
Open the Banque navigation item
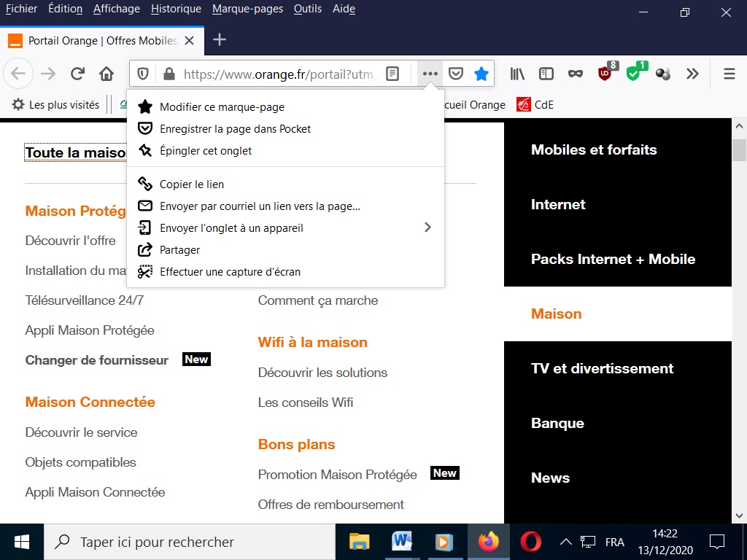(x=557, y=424)
